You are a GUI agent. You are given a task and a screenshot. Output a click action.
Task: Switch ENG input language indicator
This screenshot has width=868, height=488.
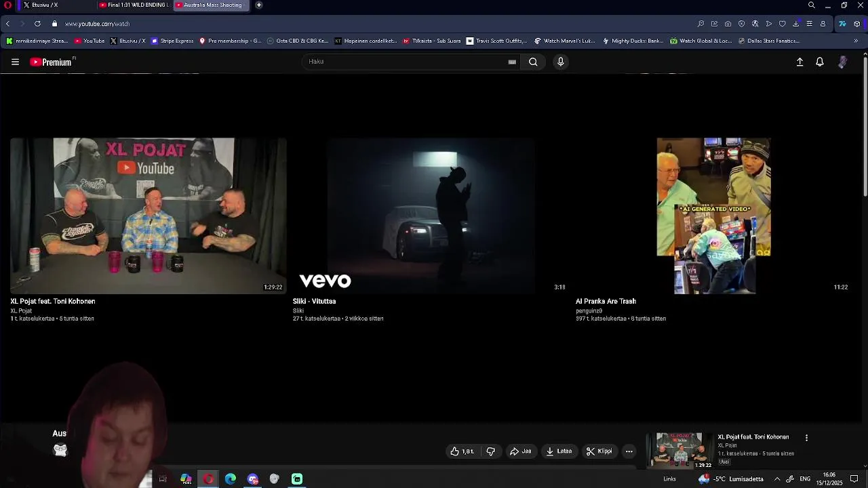click(805, 479)
